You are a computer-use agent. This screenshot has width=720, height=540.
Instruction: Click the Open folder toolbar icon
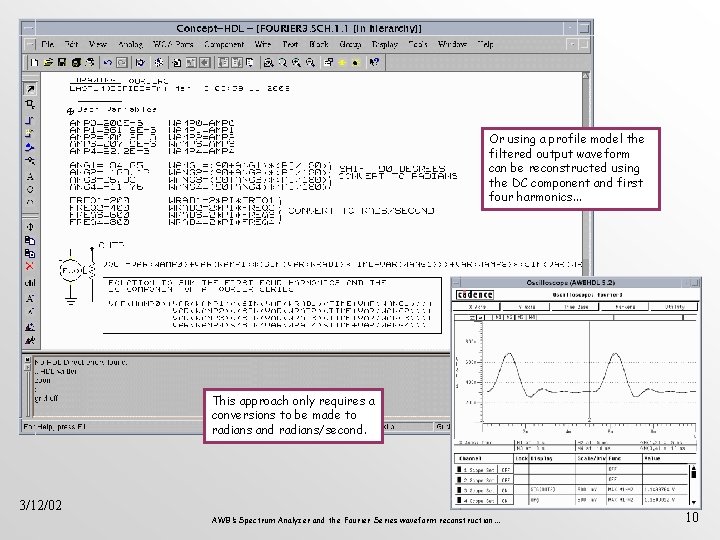[48, 62]
